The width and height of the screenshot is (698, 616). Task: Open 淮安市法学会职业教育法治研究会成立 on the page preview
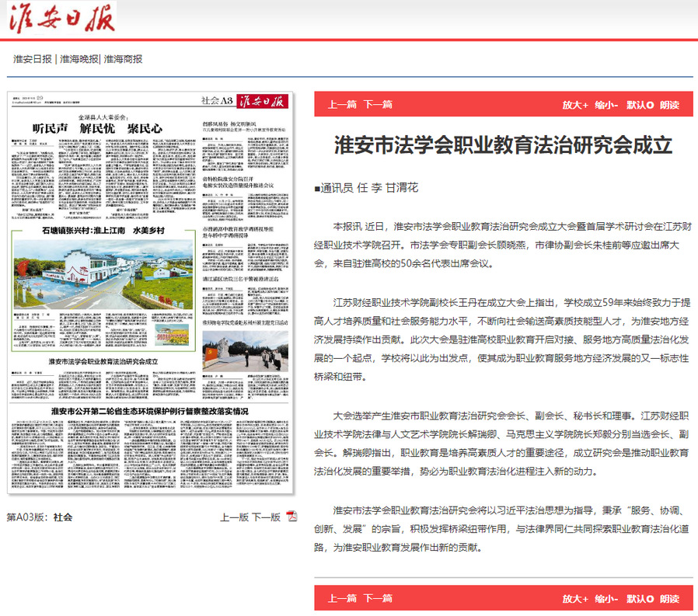[103, 361]
